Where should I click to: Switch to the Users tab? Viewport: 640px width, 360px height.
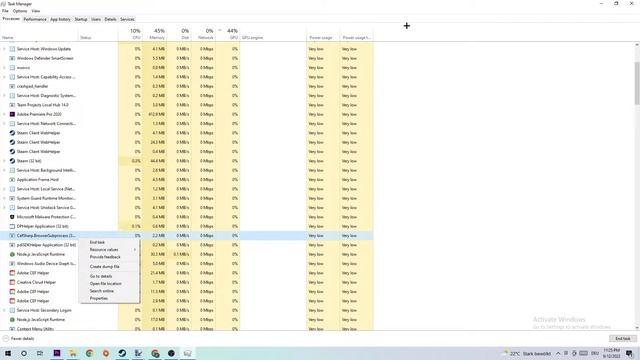point(96,19)
